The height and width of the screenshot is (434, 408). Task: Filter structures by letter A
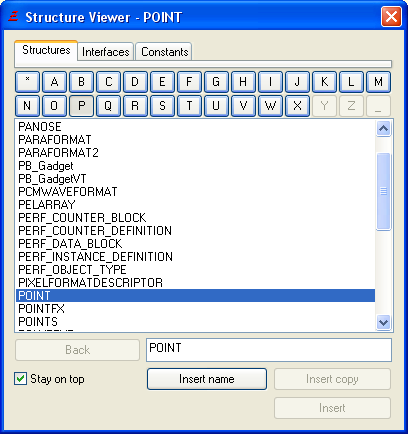coord(54,82)
